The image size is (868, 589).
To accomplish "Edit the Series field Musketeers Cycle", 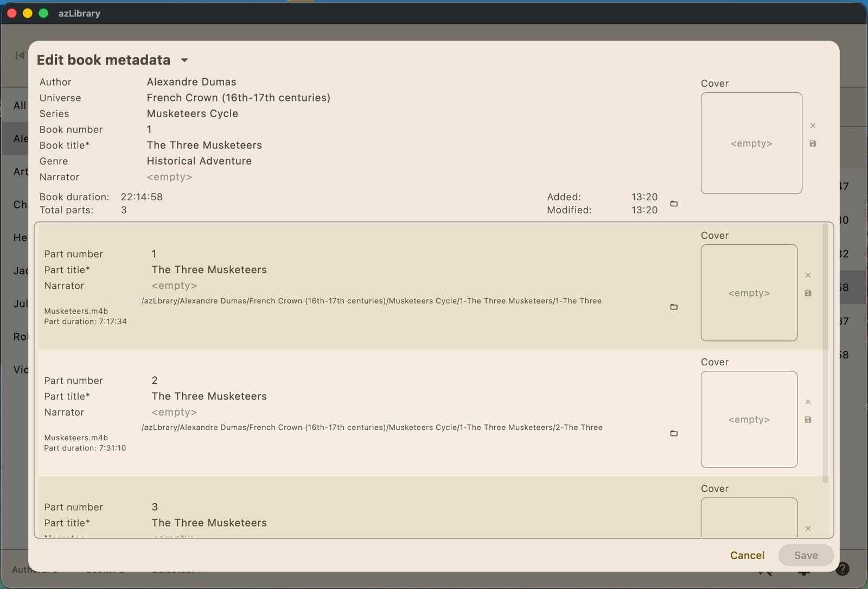I will [192, 113].
